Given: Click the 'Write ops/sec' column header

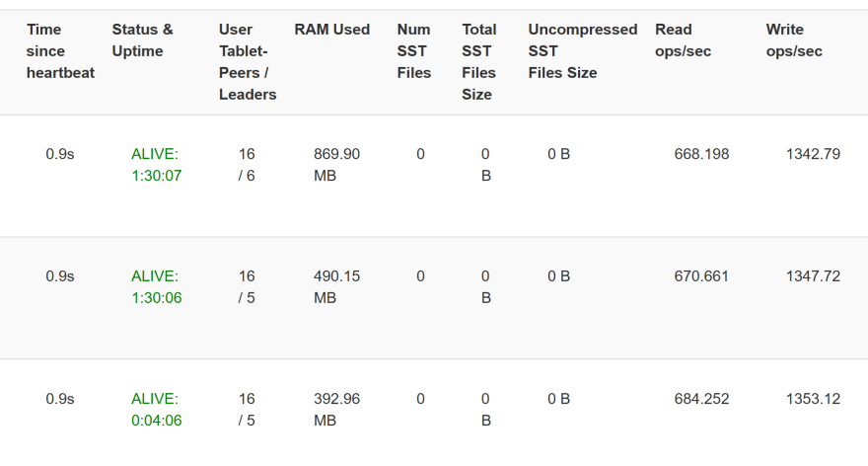Looking at the screenshot, I should (794, 39).
